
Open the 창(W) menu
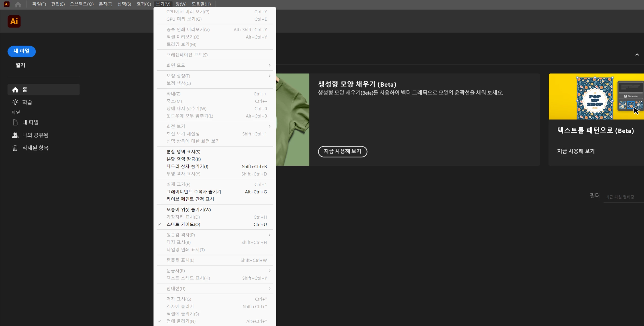point(181,4)
